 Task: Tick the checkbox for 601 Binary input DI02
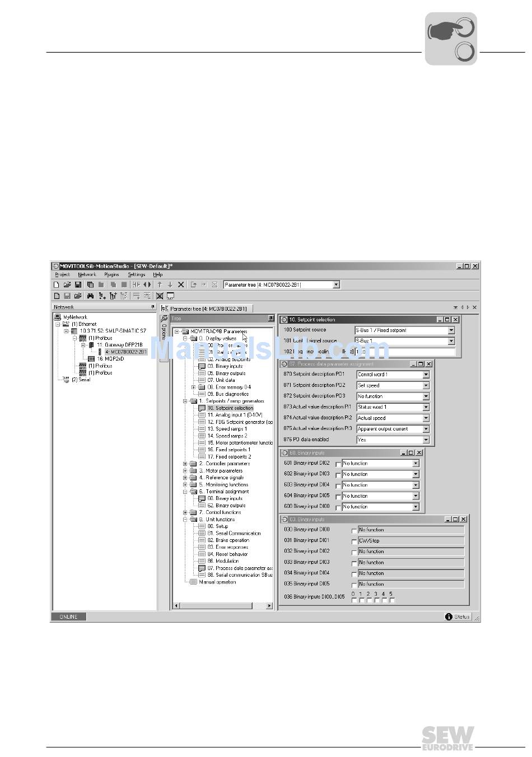point(338,464)
